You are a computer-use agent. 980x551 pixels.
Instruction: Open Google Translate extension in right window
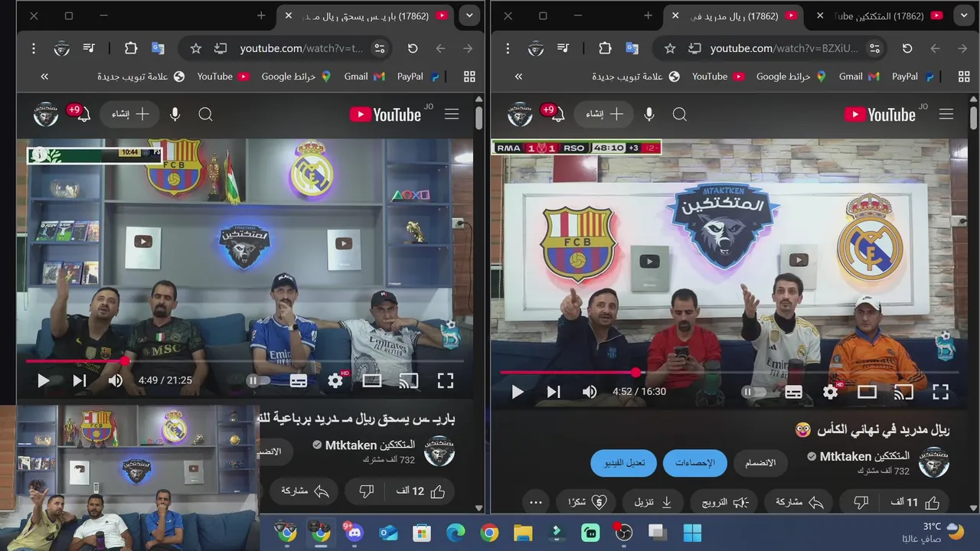pos(632,48)
